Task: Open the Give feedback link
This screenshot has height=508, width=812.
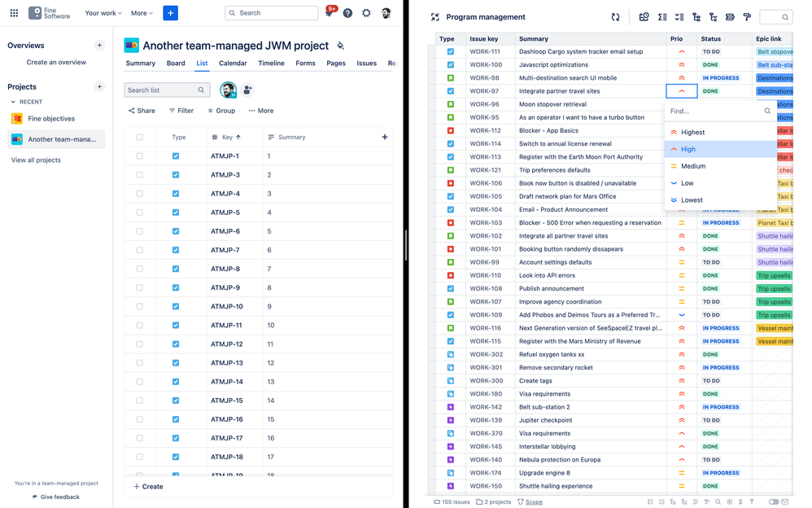Action: (55, 497)
